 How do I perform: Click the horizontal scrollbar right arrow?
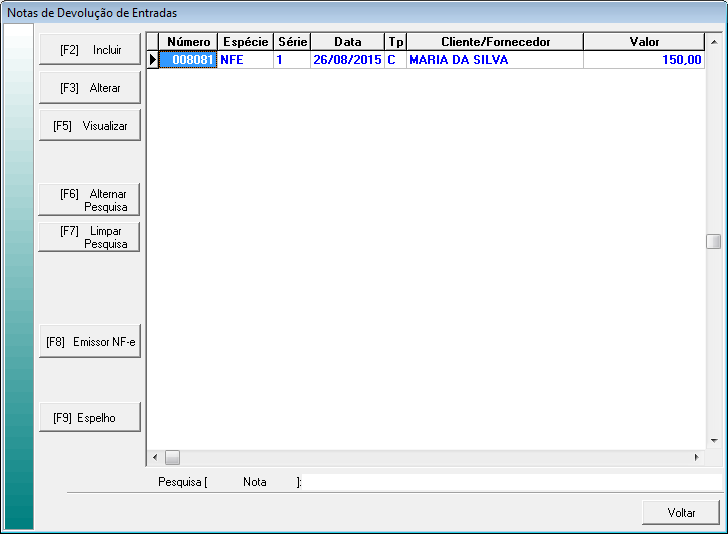click(x=697, y=457)
